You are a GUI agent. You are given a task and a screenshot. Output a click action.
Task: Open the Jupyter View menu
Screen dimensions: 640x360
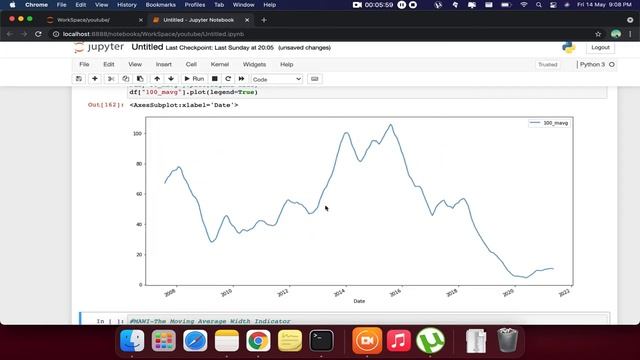[135, 64]
